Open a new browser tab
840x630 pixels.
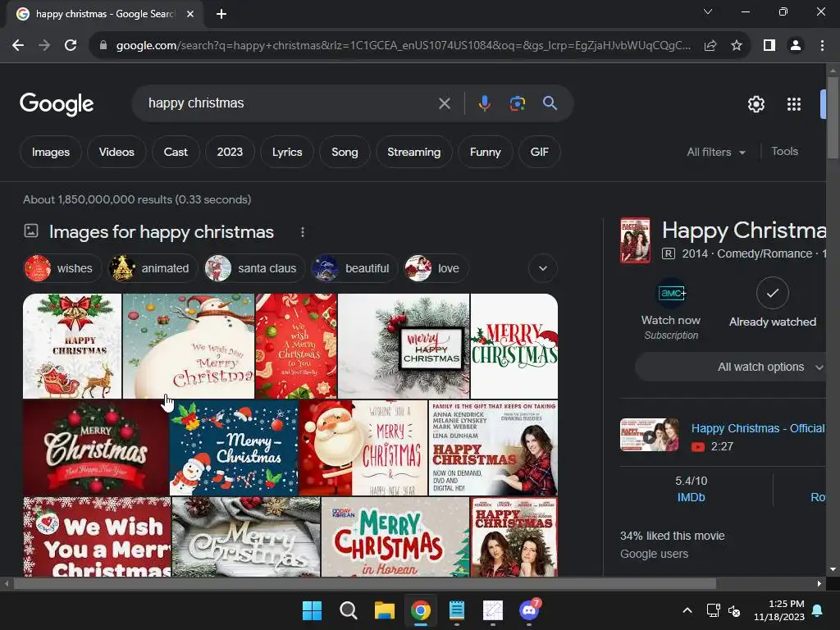point(221,14)
